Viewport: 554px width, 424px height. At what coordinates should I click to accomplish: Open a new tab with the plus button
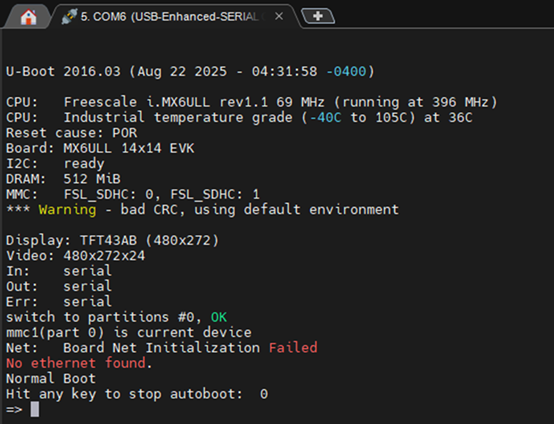318,16
